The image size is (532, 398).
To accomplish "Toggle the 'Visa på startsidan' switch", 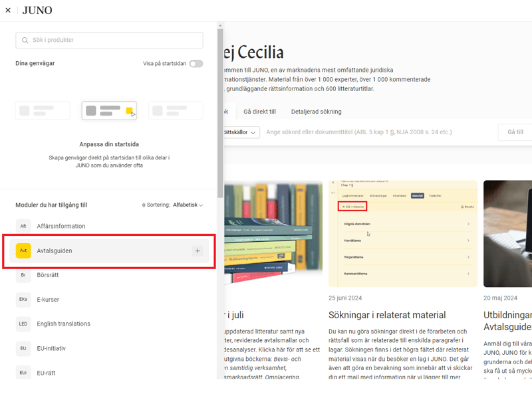I will 196,64.
